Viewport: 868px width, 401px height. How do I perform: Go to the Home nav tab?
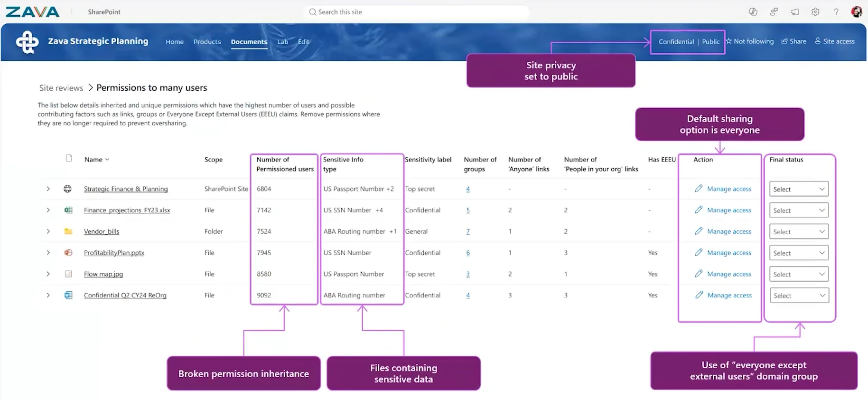[x=175, y=42]
